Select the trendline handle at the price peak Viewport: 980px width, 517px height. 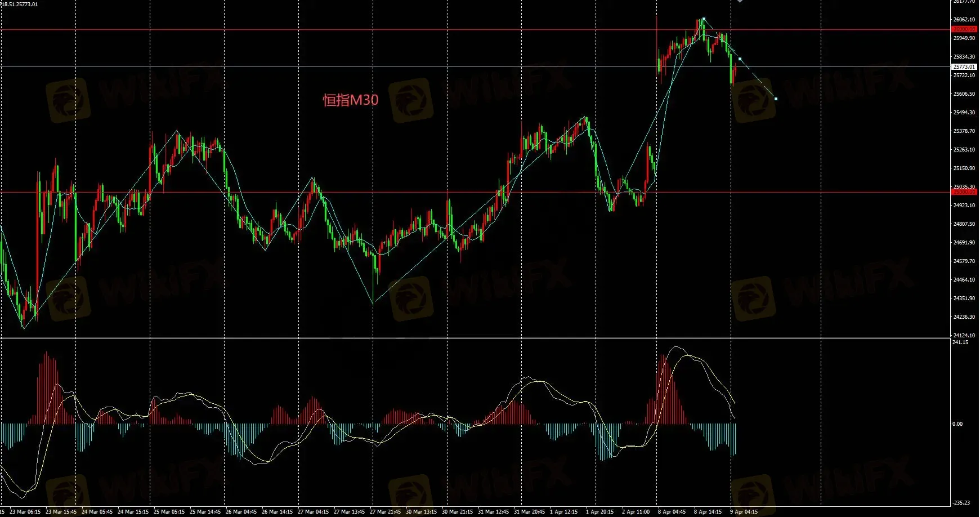point(704,19)
